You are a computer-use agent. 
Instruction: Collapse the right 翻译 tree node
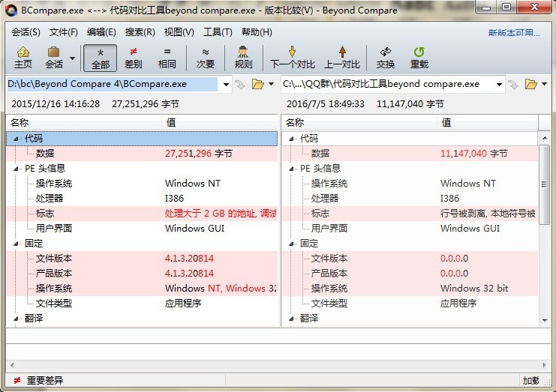(291, 319)
